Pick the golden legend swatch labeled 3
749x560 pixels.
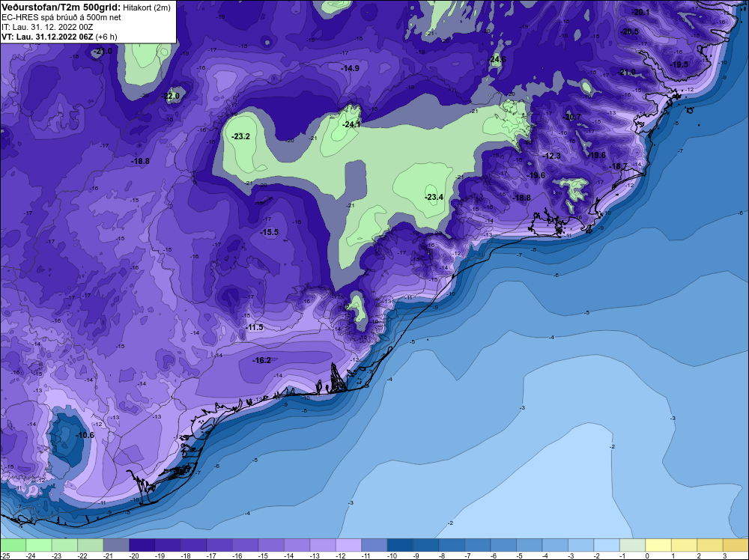736,545
